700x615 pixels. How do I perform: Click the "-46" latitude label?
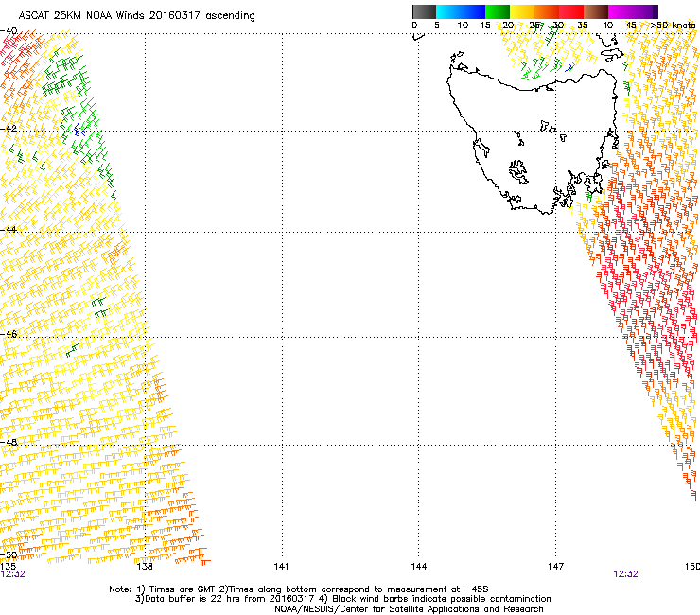click(x=9, y=334)
